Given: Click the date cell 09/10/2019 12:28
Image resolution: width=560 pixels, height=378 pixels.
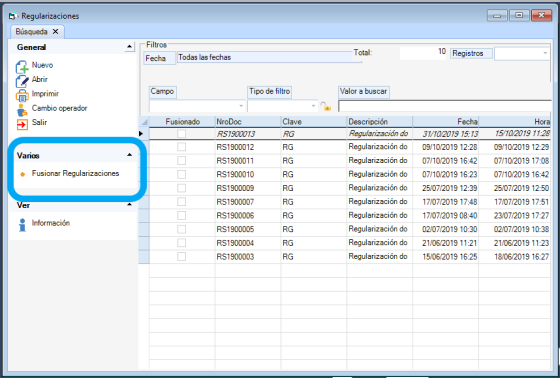Looking at the screenshot, I should [445, 147].
